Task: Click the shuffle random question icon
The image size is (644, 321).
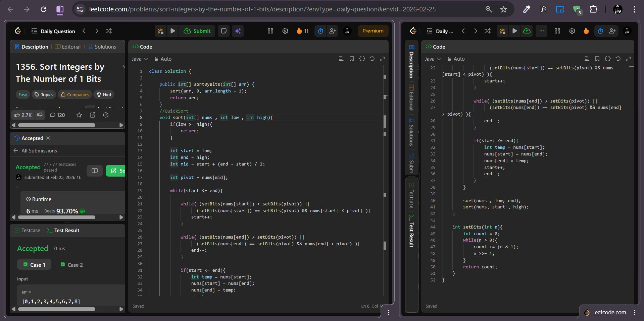Action: (x=109, y=31)
